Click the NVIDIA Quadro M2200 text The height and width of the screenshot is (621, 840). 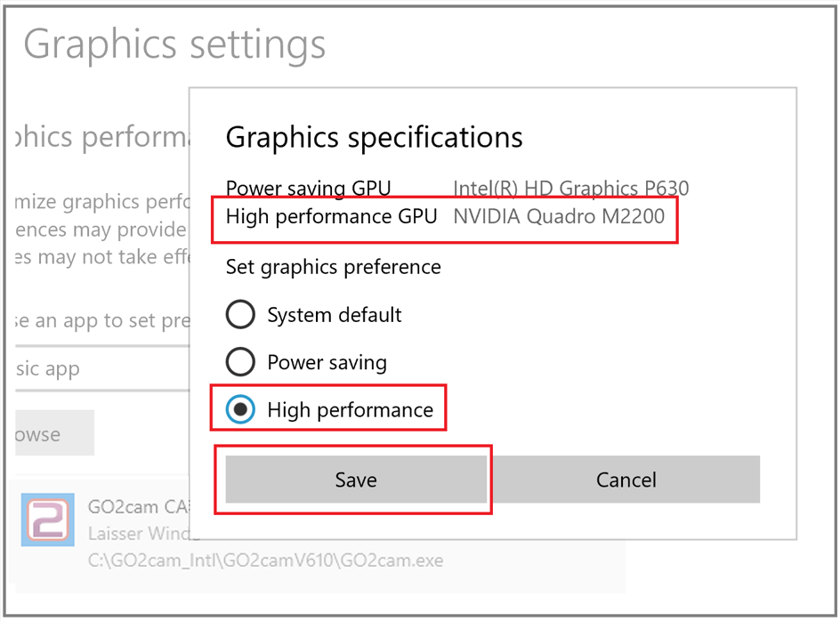pos(559,216)
